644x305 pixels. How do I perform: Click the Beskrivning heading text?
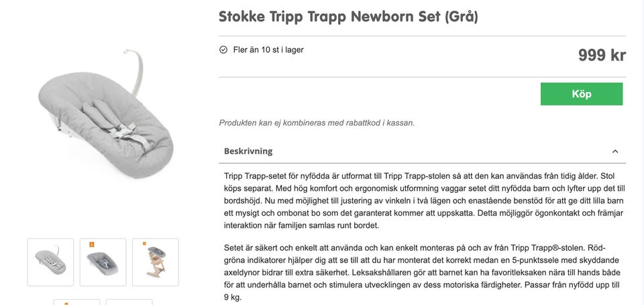[248, 151]
